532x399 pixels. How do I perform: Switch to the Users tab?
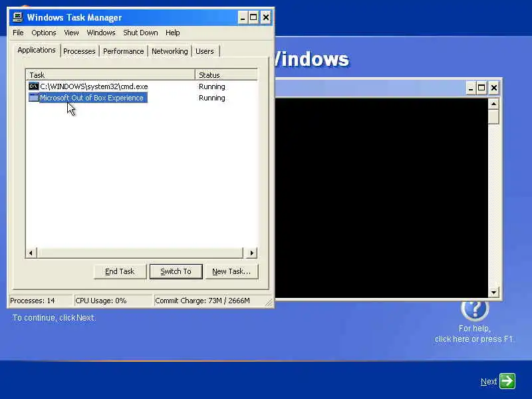pyautogui.click(x=205, y=51)
